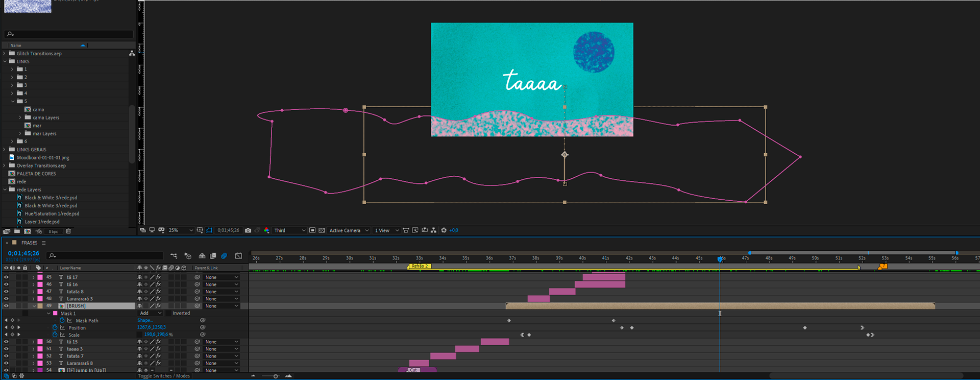Click the Mask 1 pink color swatch

[x=55, y=313]
